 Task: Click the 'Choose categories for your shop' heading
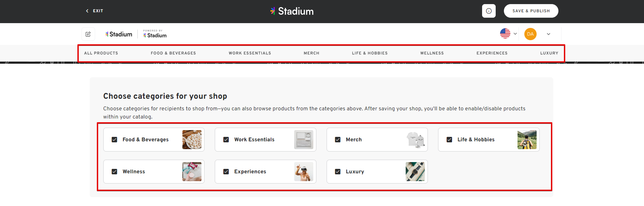pyautogui.click(x=165, y=96)
